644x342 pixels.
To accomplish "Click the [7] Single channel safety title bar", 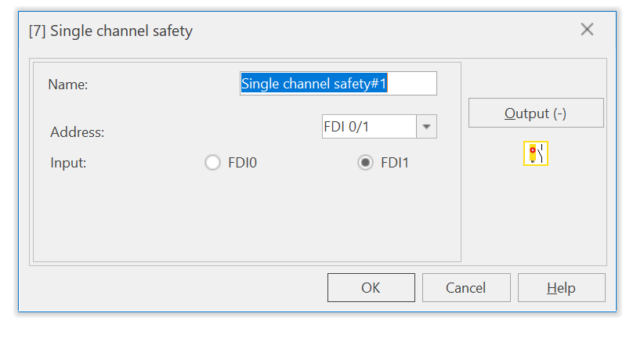I will coord(110,31).
